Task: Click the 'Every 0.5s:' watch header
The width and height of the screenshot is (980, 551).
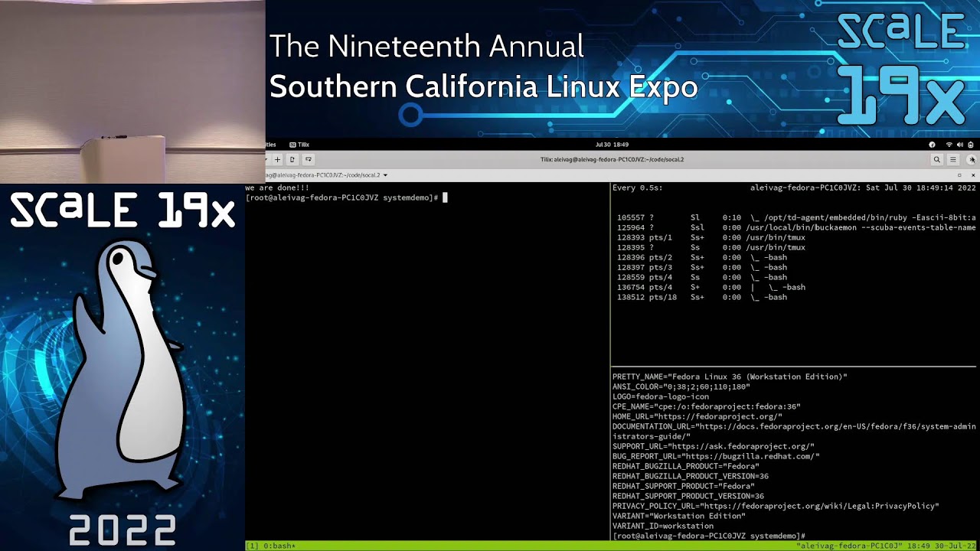Action: [638, 187]
